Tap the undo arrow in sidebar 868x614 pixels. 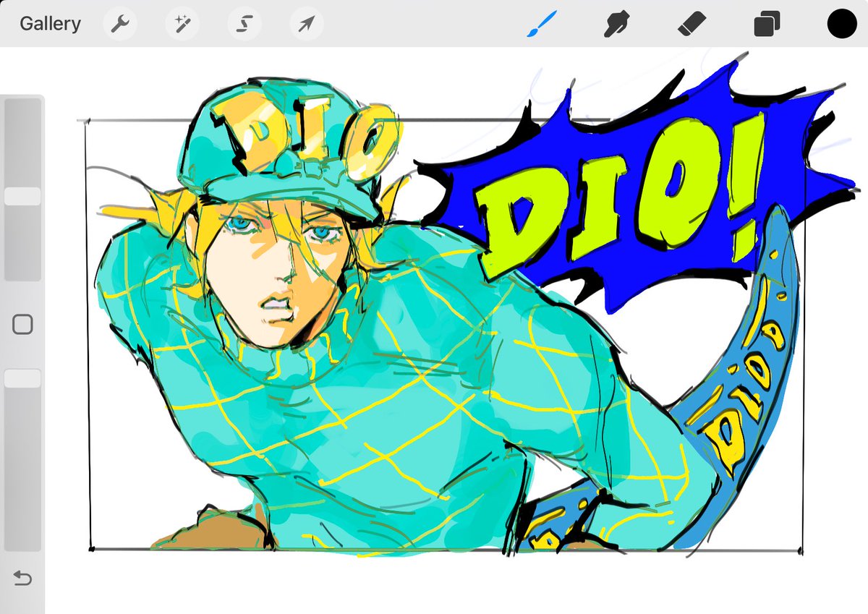[x=23, y=579]
